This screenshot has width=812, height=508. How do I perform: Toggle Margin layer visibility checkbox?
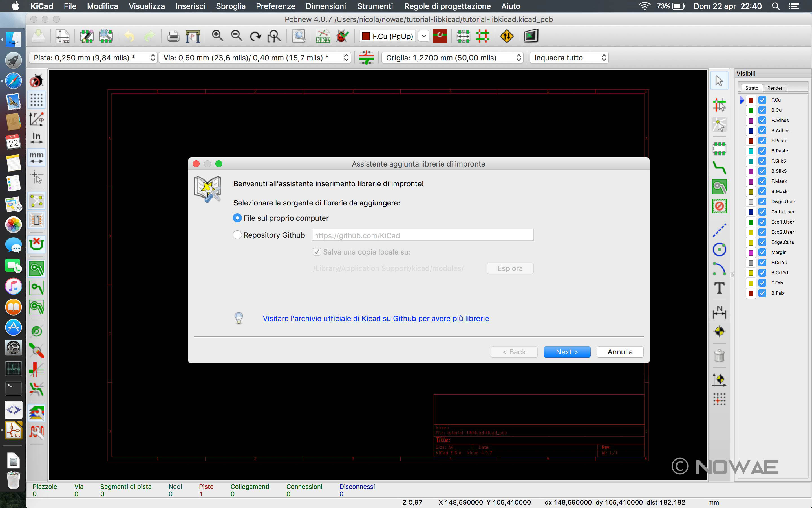pos(762,252)
